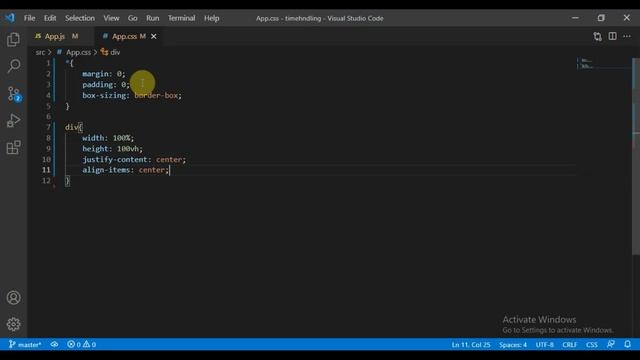Click line number 12 in the gutter

[46, 180]
